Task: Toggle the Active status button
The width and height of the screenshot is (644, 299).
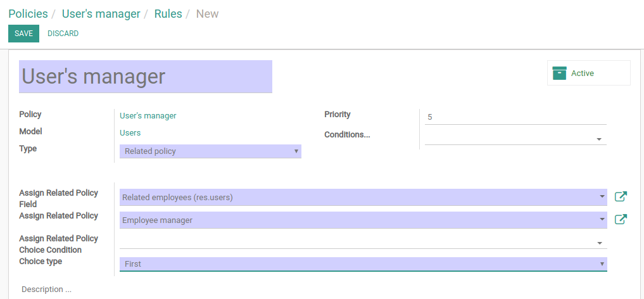Action: [x=588, y=73]
